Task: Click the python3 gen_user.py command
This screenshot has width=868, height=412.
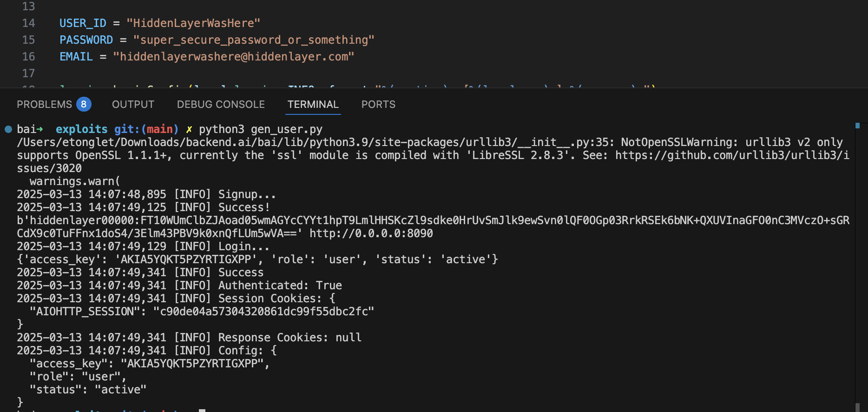Action: pyautogui.click(x=261, y=129)
